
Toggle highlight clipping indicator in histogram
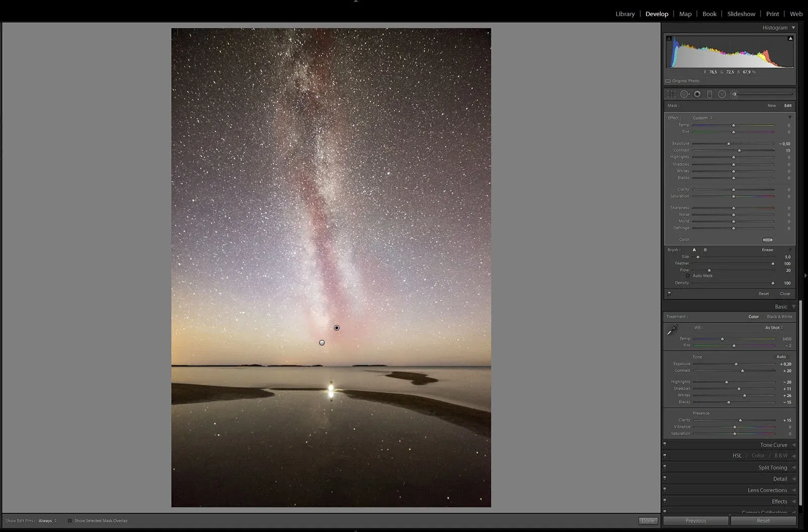(790, 38)
